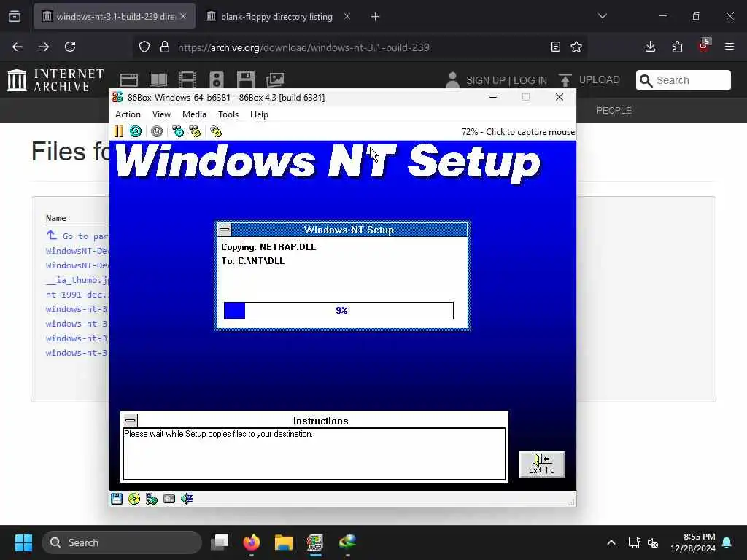Viewport: 747px width, 560px height.
Task: Click the 9% copy progress bar
Action: [x=338, y=311]
